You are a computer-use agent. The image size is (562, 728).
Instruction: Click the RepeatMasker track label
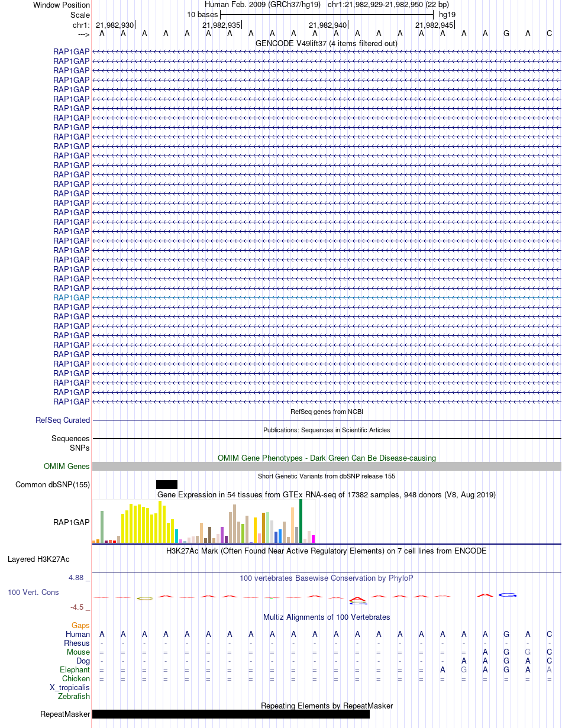(65, 714)
